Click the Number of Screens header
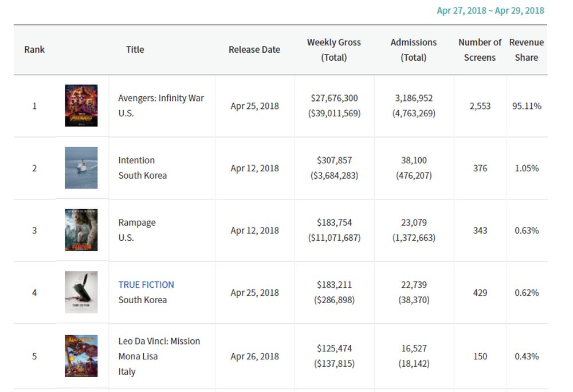 click(x=480, y=50)
